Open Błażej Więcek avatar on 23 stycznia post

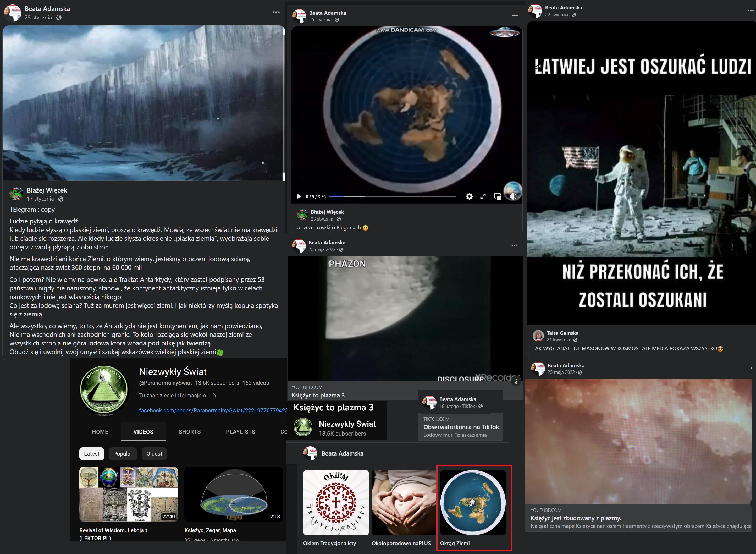point(302,214)
